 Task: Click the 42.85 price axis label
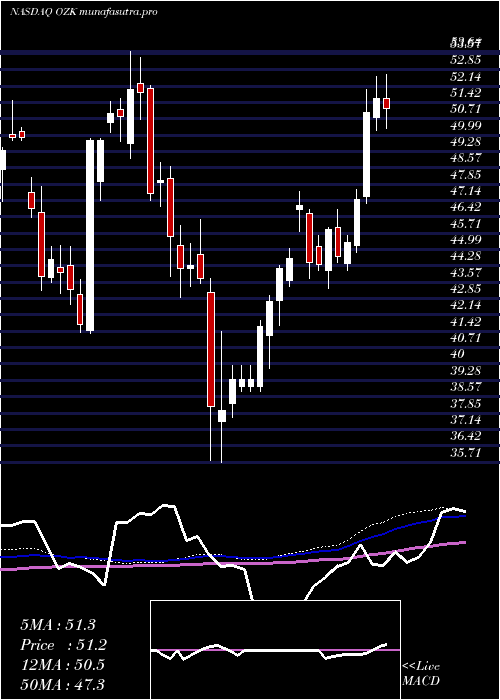tap(466, 289)
